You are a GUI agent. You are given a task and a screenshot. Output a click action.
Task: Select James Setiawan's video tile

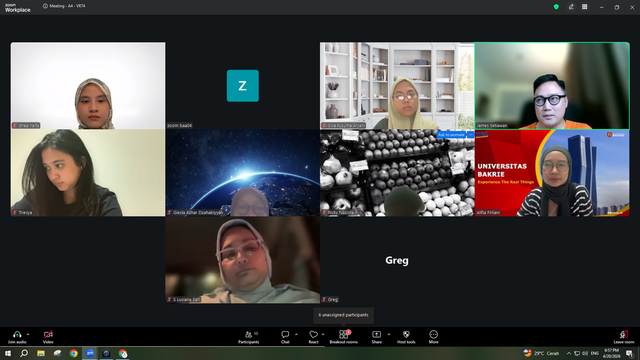tap(552, 86)
